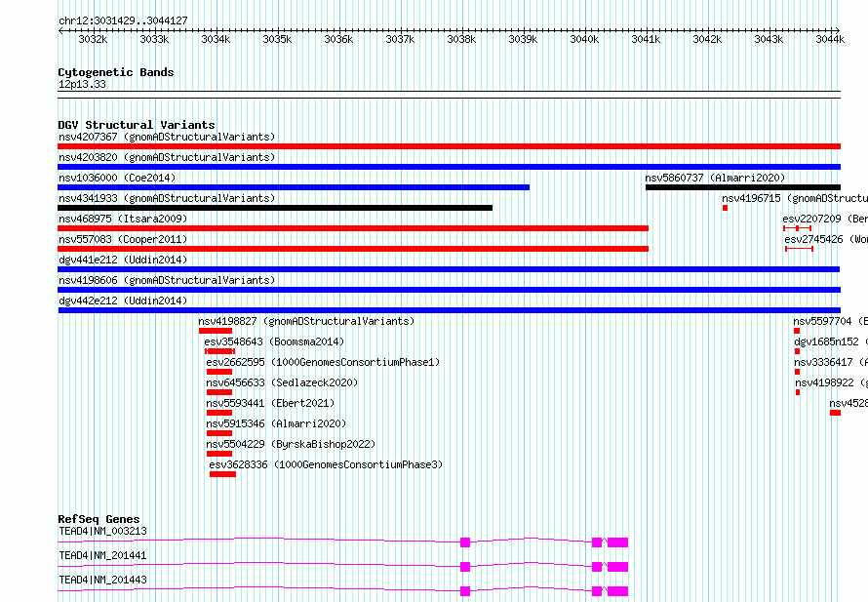Click the red nsv4207367 variant bar
Image resolution: width=868 pixels, height=602 pixels.
449,146
